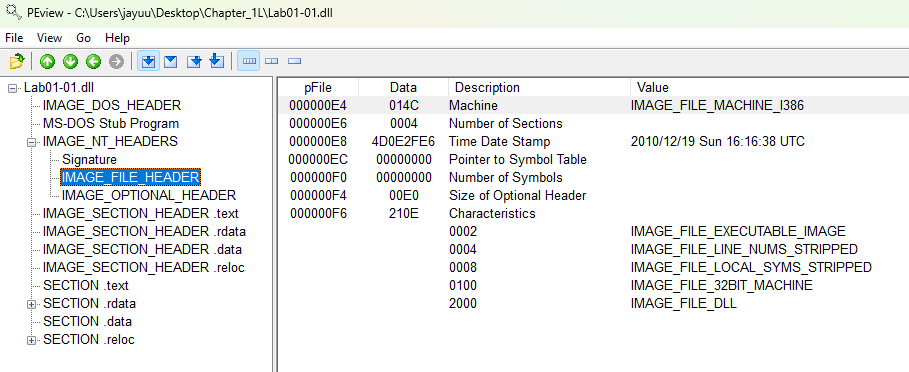Click the 00E0 data value

(x=403, y=196)
